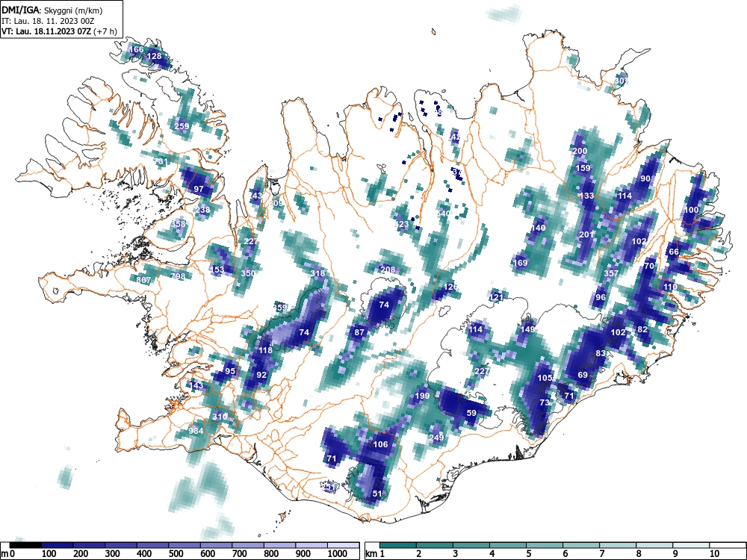Click the 140 value label
Viewport: 747px width, 560px height.
pos(538,228)
